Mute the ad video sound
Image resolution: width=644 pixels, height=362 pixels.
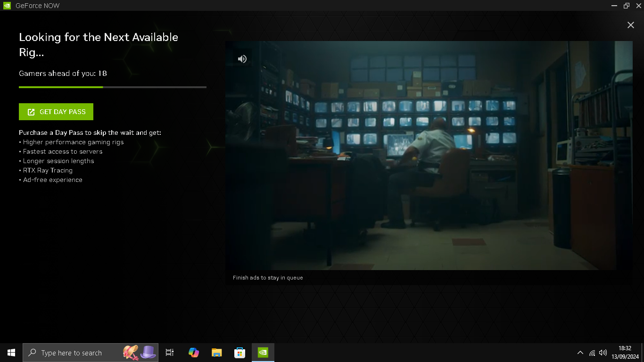point(242,59)
